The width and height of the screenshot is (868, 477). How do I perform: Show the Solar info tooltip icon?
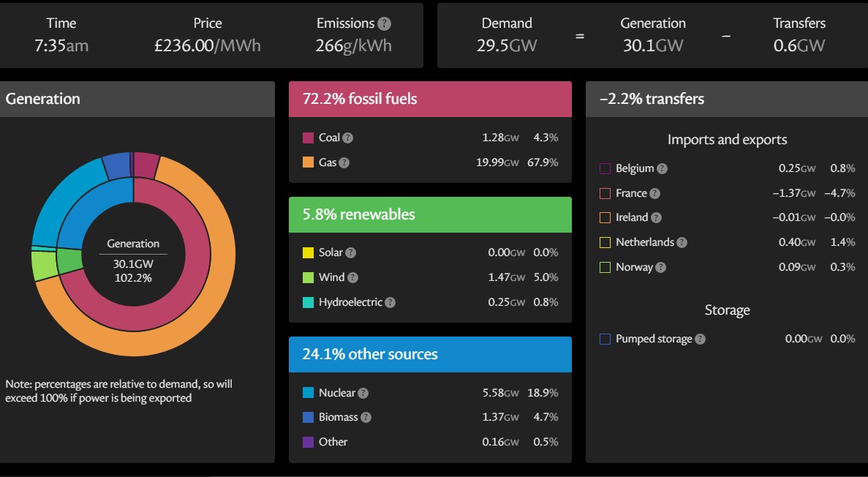(351, 252)
